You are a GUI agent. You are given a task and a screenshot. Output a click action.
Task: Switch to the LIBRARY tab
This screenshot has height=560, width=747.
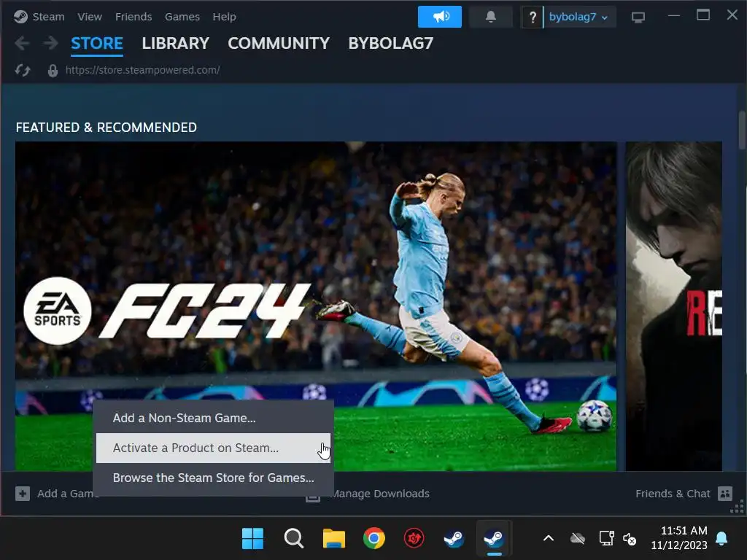coord(175,43)
